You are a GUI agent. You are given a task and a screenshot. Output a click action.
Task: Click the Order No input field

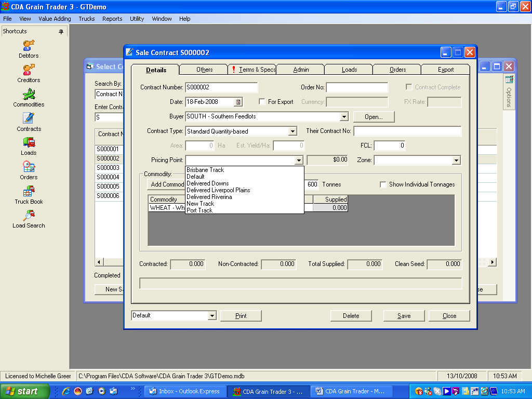click(357, 87)
